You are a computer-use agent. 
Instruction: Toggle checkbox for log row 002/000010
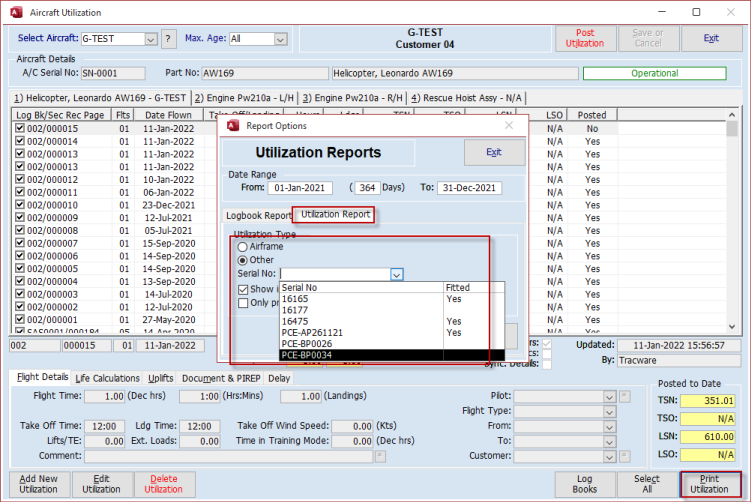tap(20, 205)
